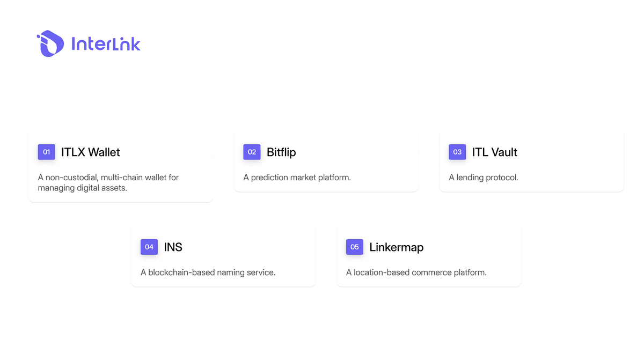Select the 04 number badge
This screenshot has height=362, width=644.
pyautogui.click(x=149, y=247)
